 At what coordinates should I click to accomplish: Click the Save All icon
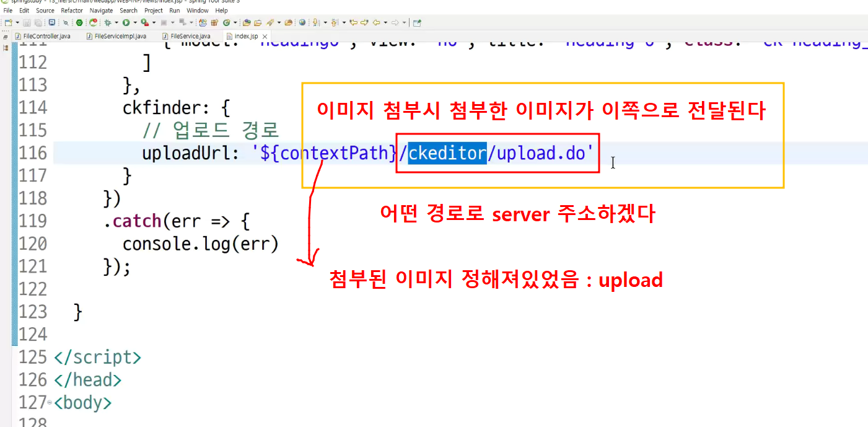(38, 22)
